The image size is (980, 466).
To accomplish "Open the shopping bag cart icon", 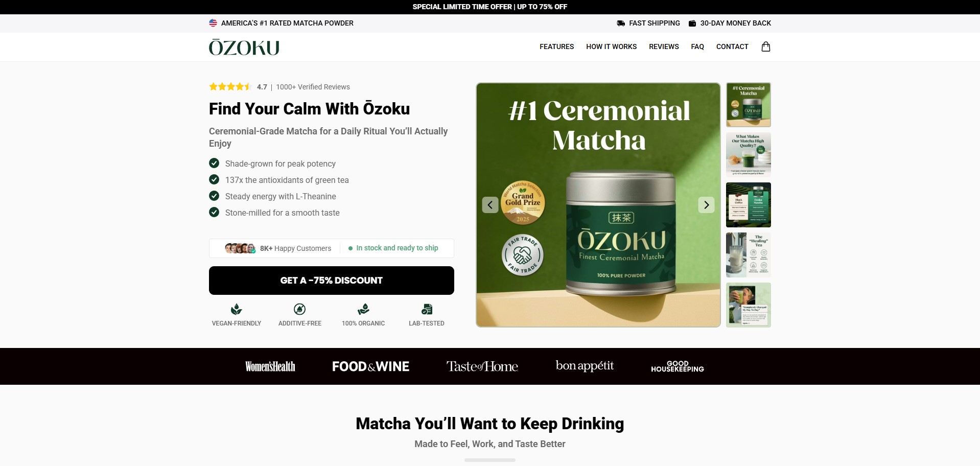I will coord(765,46).
